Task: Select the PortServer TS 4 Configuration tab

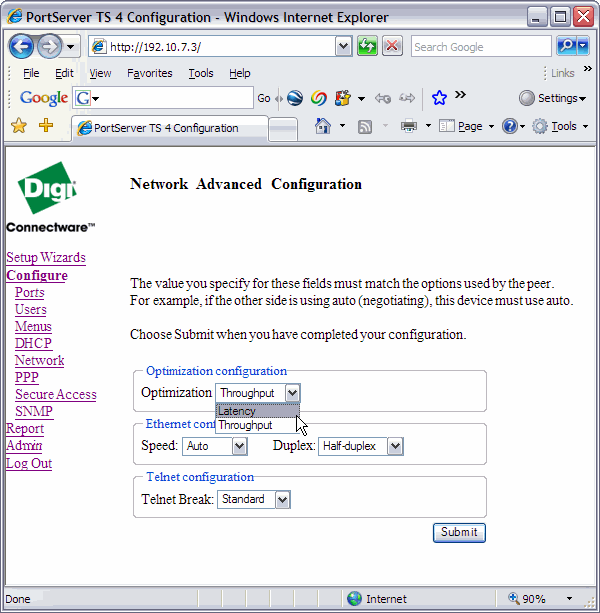Action: pyautogui.click(x=170, y=128)
